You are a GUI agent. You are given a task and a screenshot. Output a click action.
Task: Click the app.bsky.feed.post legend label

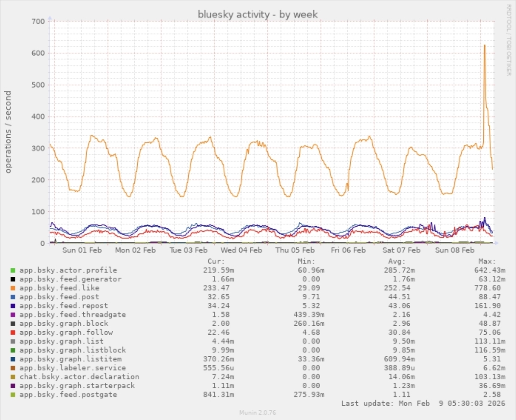[59, 297]
